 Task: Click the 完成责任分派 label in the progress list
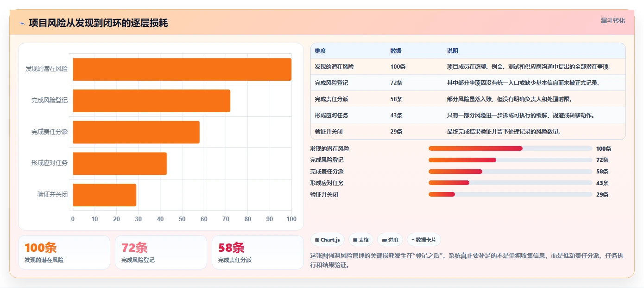point(327,172)
